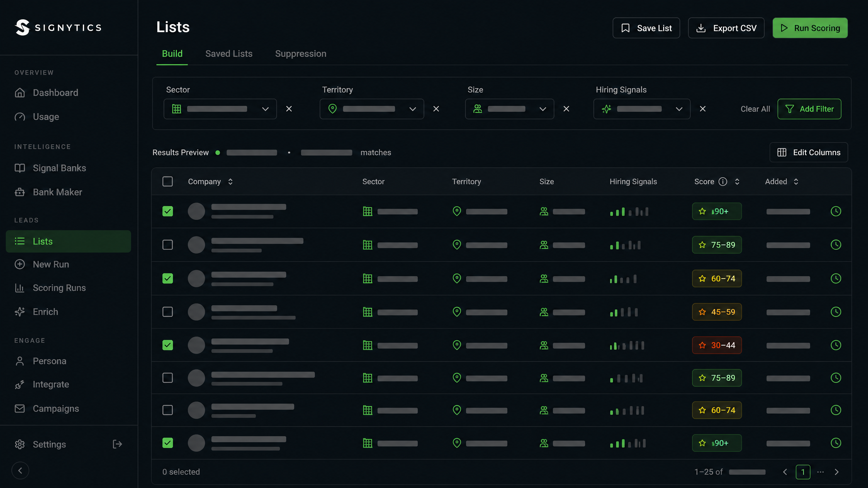
Task: Go to next results page
Action: 836,472
